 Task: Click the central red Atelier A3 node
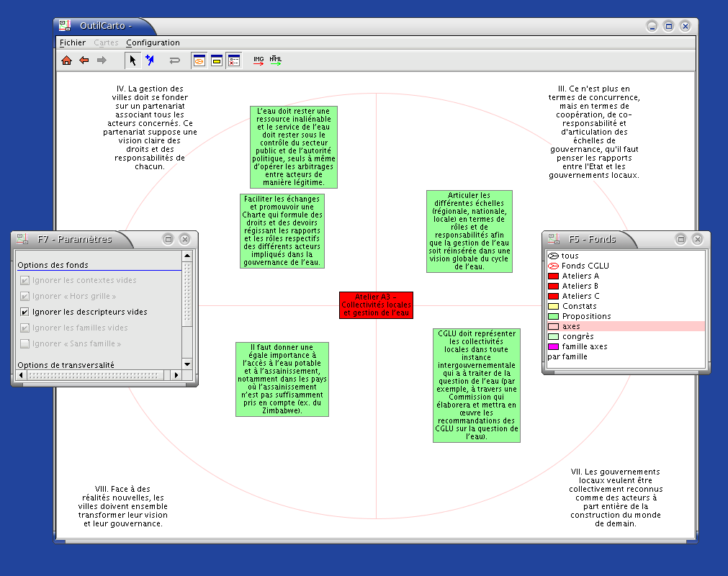click(x=376, y=305)
